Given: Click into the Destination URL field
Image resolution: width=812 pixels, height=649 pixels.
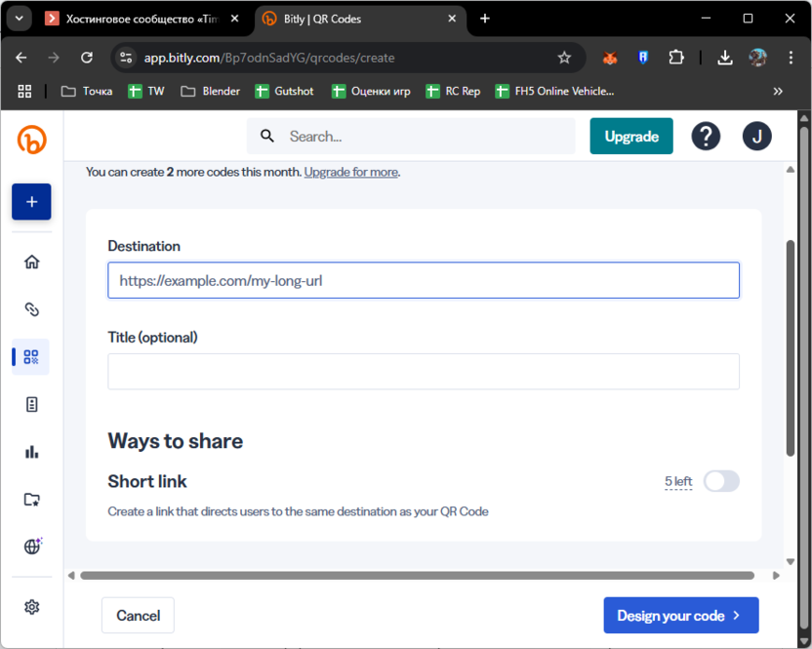Looking at the screenshot, I should point(423,280).
